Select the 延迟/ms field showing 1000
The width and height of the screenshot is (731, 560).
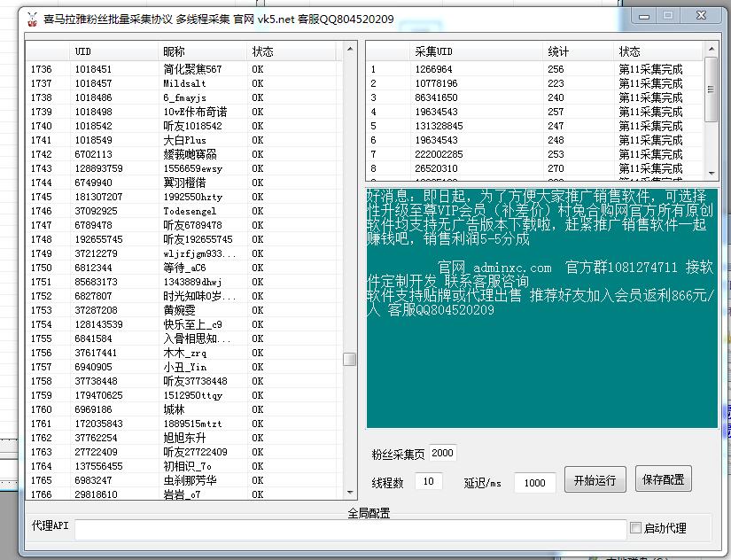pyautogui.click(x=533, y=482)
